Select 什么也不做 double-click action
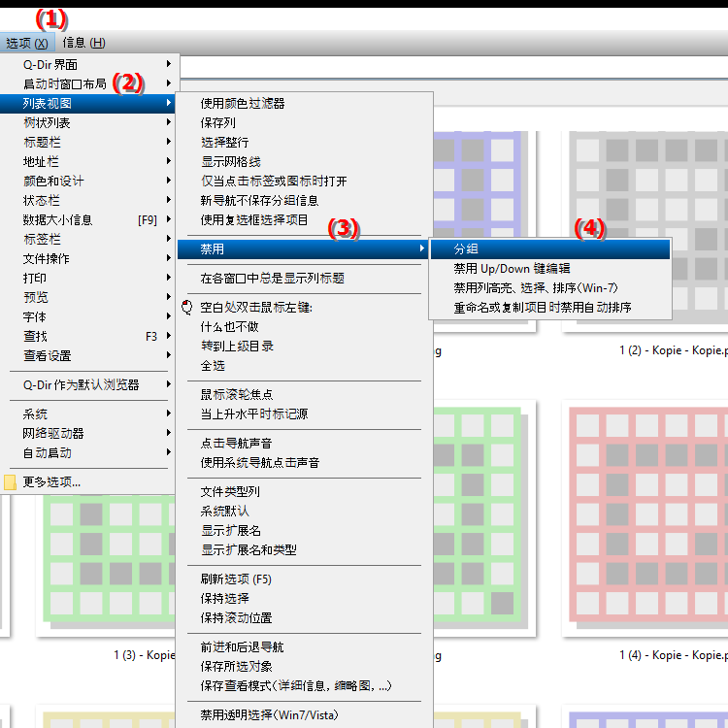The height and width of the screenshot is (728, 728). 304,327
